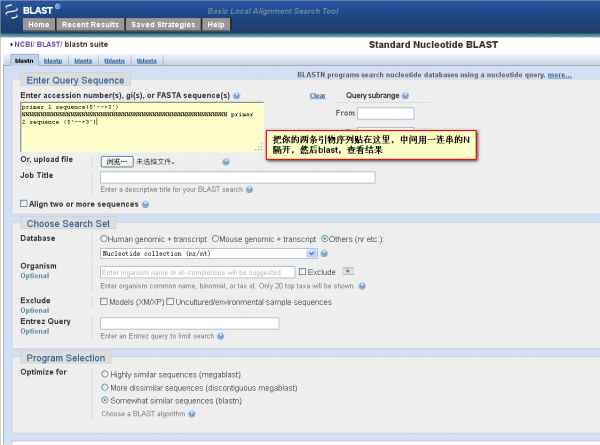Click help icon after descriptive title hint
Image resolution: width=600 pixels, height=445 pixels.
249,189
